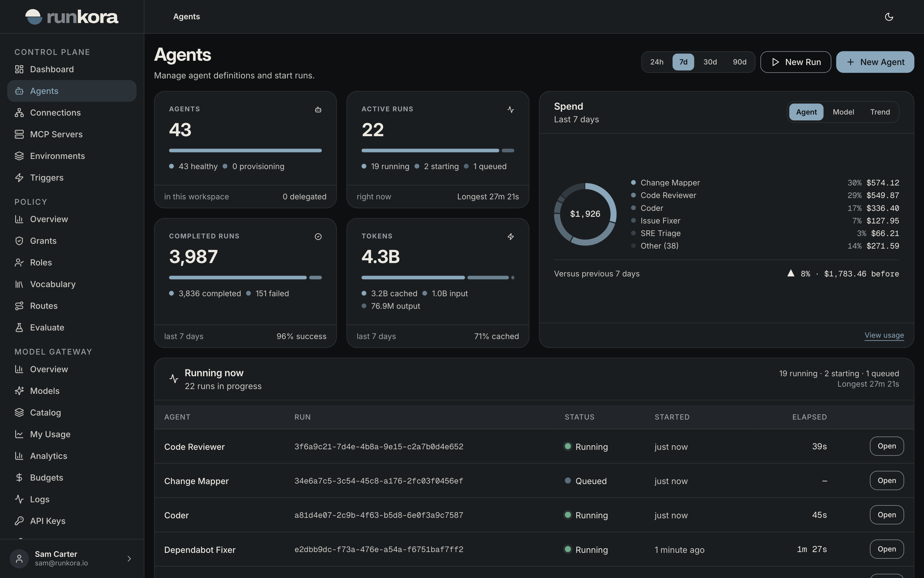
Task: Open the Logs section
Action: coord(72,499)
